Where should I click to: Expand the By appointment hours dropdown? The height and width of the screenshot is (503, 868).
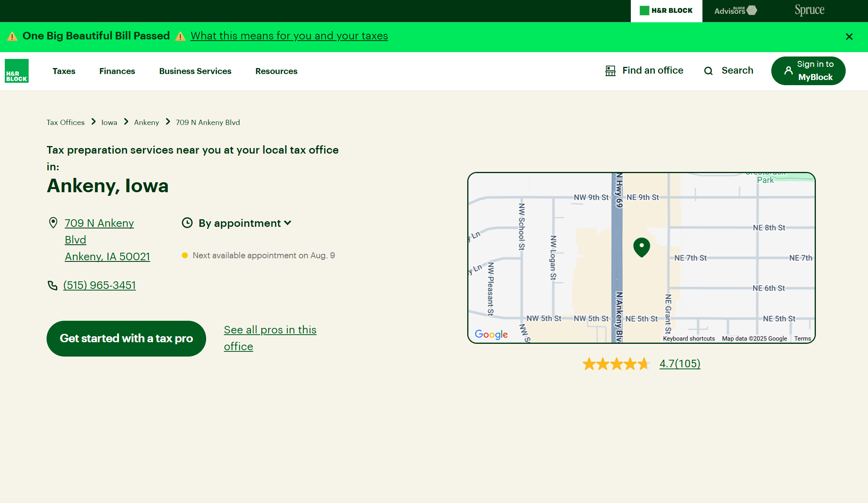tap(245, 223)
